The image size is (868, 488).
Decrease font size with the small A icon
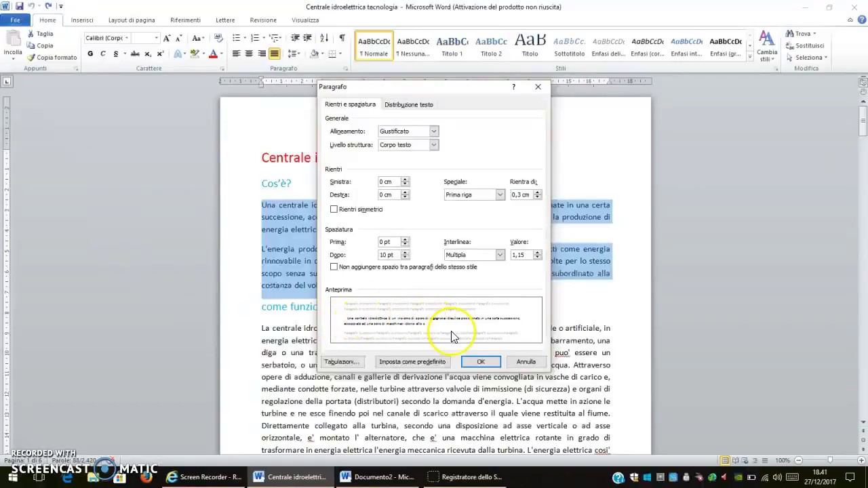[178, 38]
